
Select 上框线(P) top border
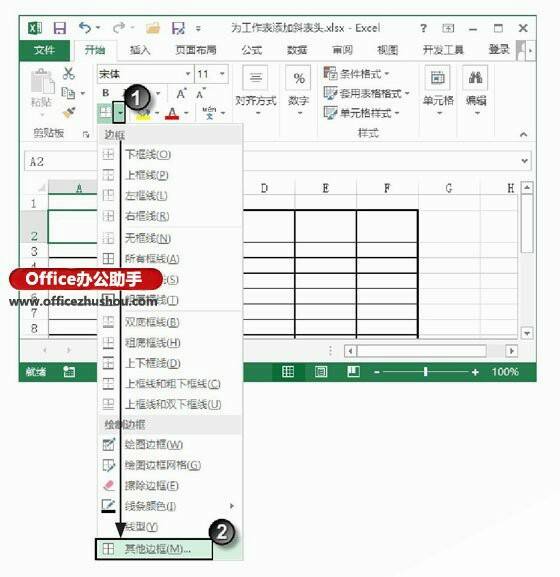point(169,175)
